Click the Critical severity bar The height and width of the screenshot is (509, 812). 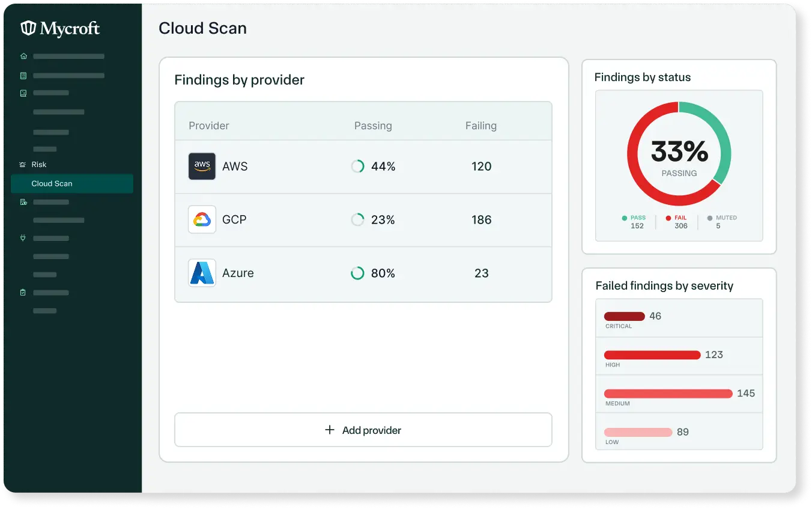(624, 316)
